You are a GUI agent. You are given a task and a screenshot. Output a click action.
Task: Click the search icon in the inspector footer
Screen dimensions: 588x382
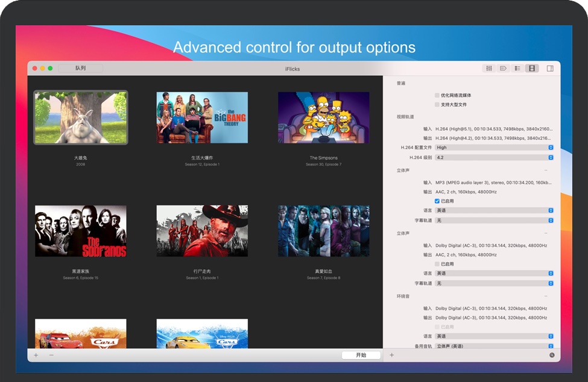point(552,355)
